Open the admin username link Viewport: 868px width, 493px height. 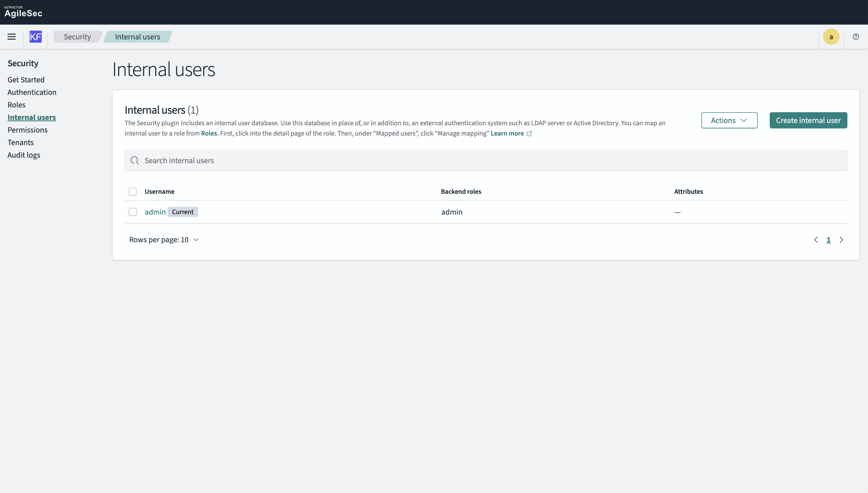pyautogui.click(x=155, y=212)
